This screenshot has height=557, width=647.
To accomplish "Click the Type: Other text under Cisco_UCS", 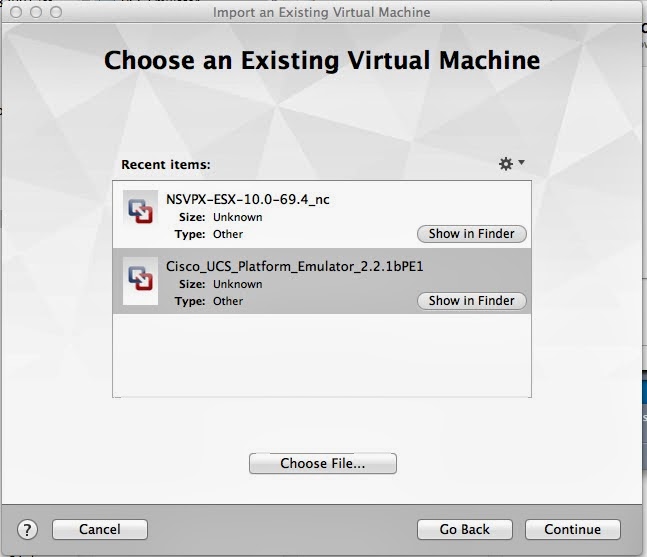I will click(209, 301).
